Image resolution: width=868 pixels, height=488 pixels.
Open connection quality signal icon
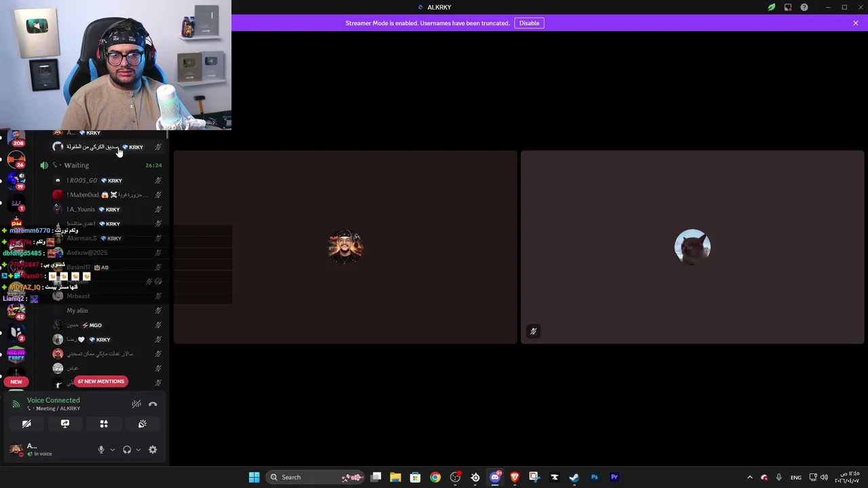click(x=16, y=404)
